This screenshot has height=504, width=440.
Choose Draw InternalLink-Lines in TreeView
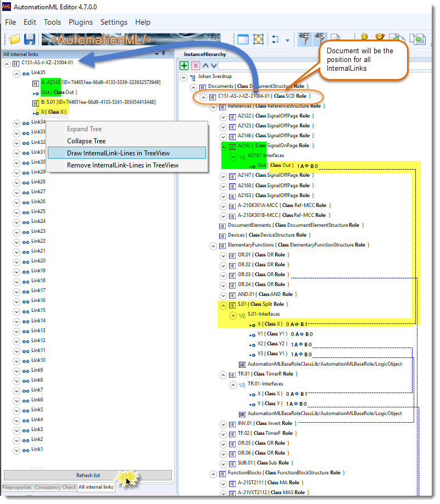[127, 153]
